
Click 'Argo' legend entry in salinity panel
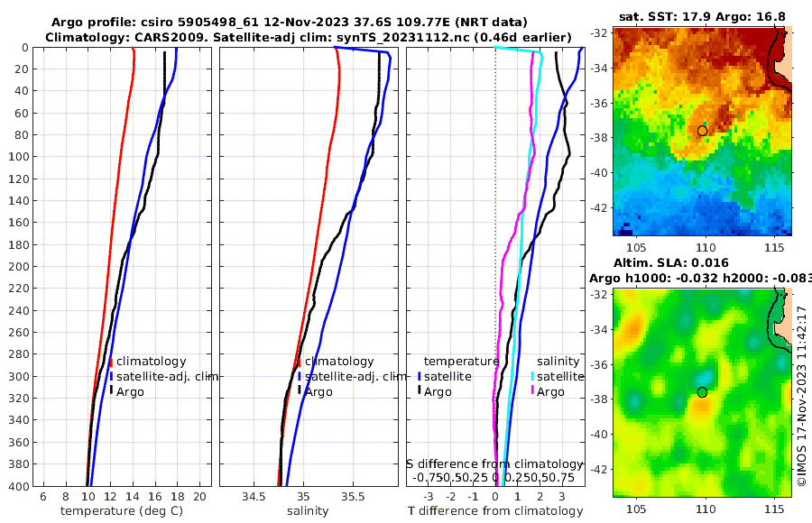(x=318, y=392)
